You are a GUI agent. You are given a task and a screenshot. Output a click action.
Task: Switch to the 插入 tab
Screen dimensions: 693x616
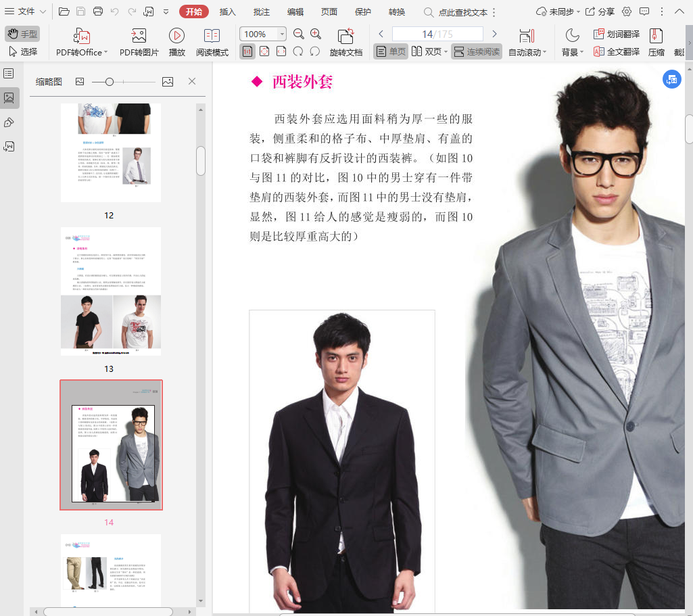[228, 12]
